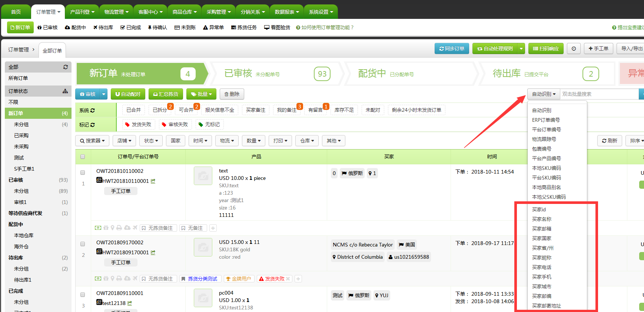Open the clock icon button in top toolbar
The image size is (644, 312).
click(574, 48)
